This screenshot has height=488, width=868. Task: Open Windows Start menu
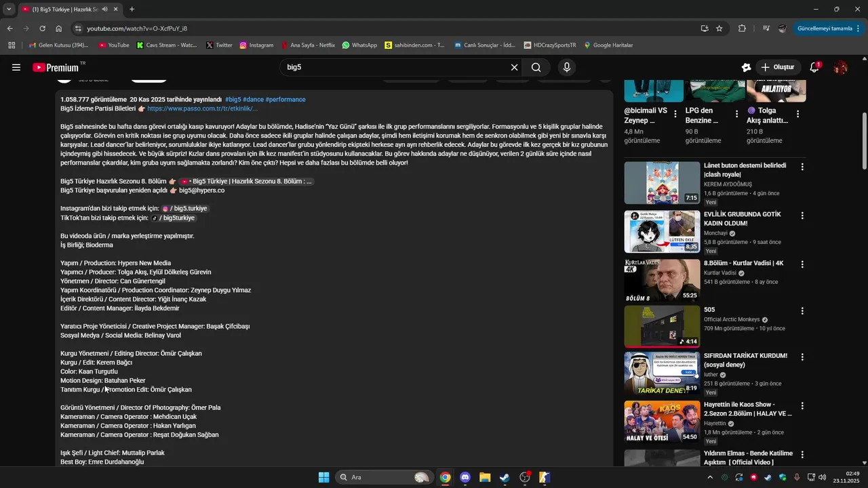point(323,477)
